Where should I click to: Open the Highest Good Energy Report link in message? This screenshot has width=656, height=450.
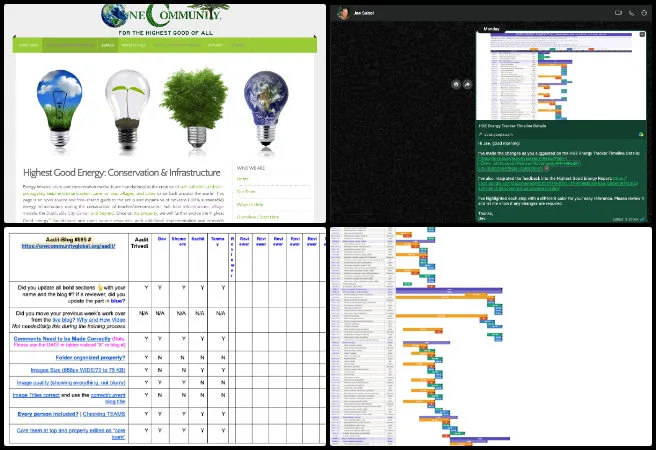click(x=558, y=184)
